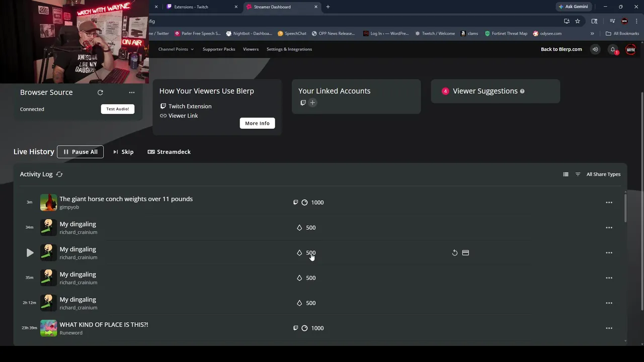Open options for 34m My dingaling row
Image resolution: width=644 pixels, height=362 pixels.
click(609, 228)
